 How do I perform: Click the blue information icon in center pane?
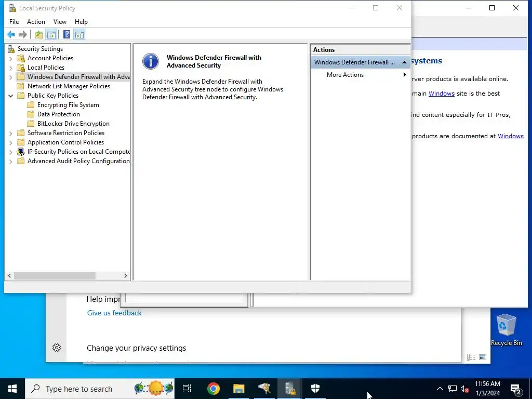tap(151, 61)
